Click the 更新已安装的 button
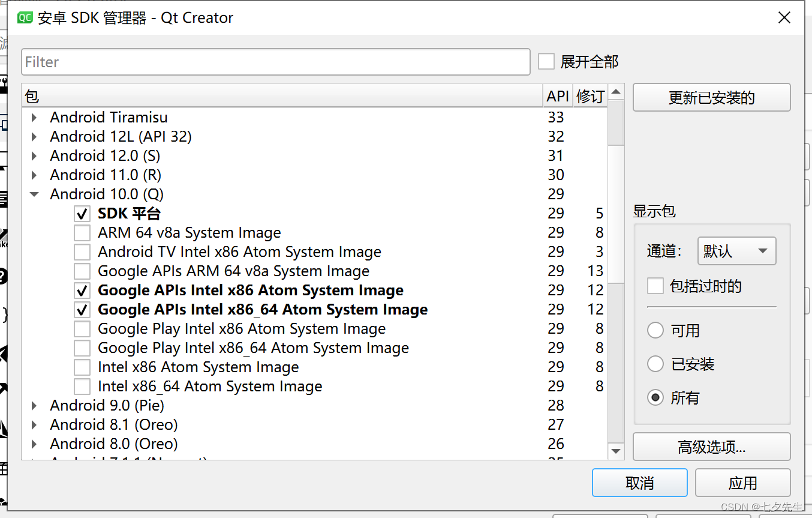Image resolution: width=812 pixels, height=518 pixels. coord(711,97)
